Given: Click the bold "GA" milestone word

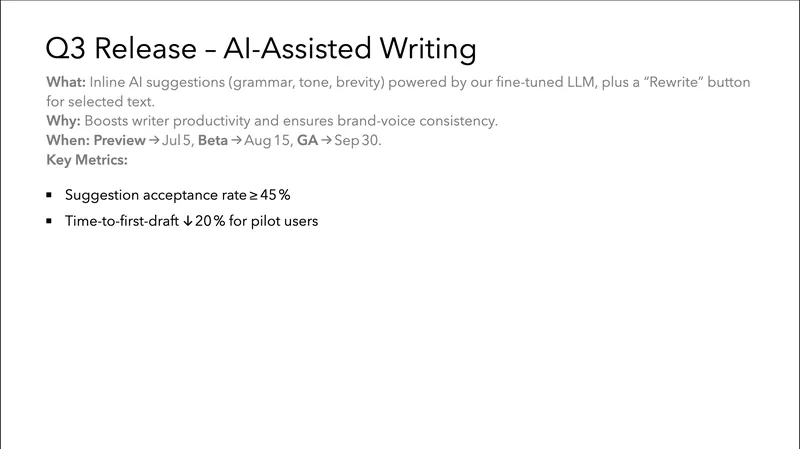Looking at the screenshot, I should 309,141.
